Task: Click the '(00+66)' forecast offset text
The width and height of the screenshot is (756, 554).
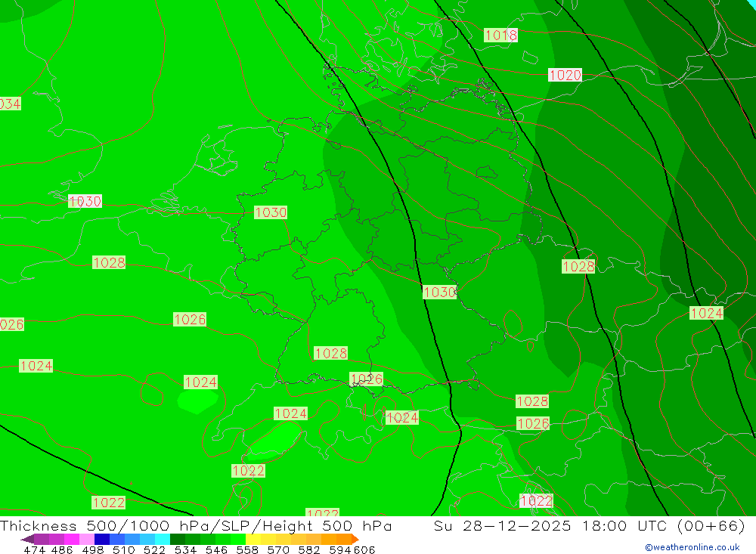Action: (x=711, y=525)
